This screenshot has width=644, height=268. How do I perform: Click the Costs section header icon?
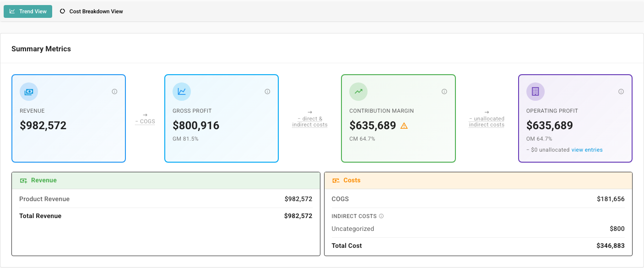336,180
